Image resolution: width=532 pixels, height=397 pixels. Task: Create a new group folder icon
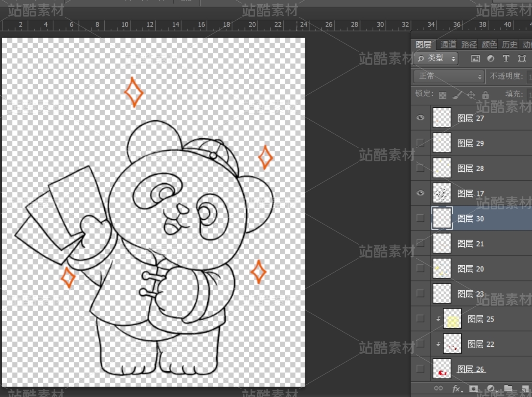tap(508, 388)
